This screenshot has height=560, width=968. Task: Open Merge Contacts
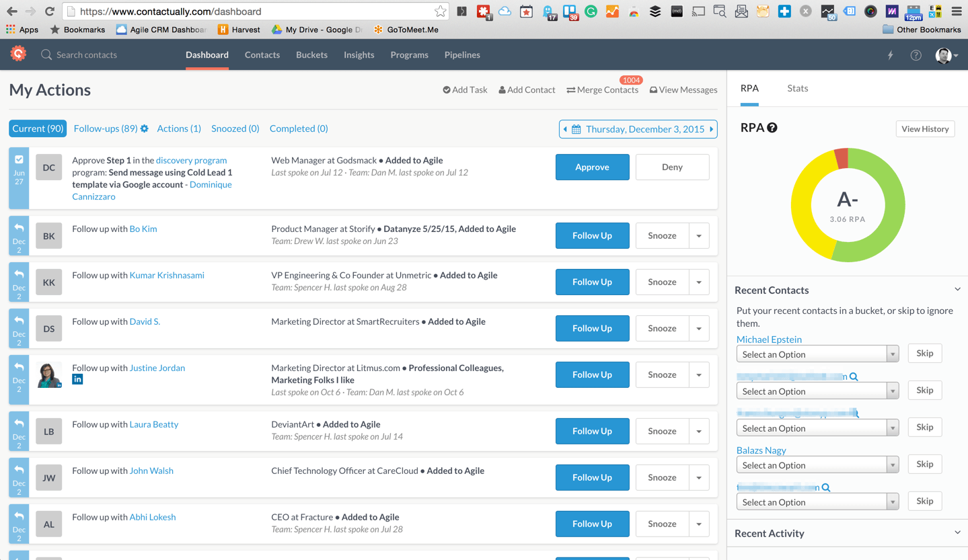(603, 90)
